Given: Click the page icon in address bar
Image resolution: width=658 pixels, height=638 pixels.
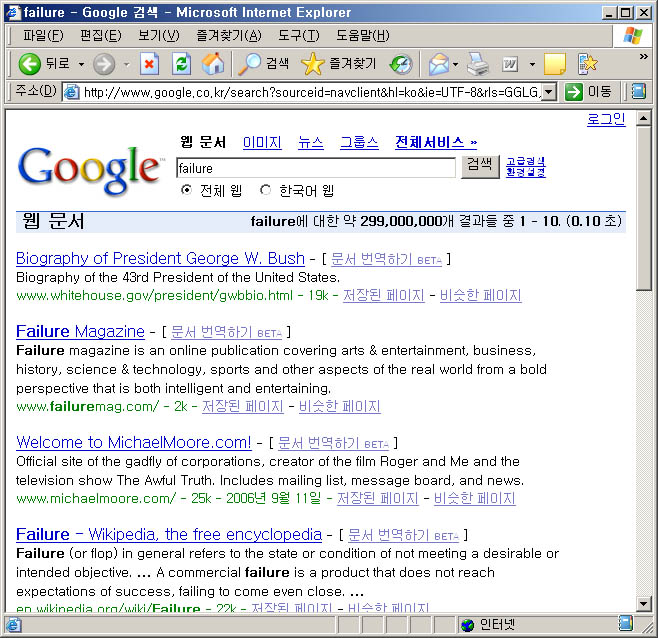Looking at the screenshot, I should click(x=71, y=92).
